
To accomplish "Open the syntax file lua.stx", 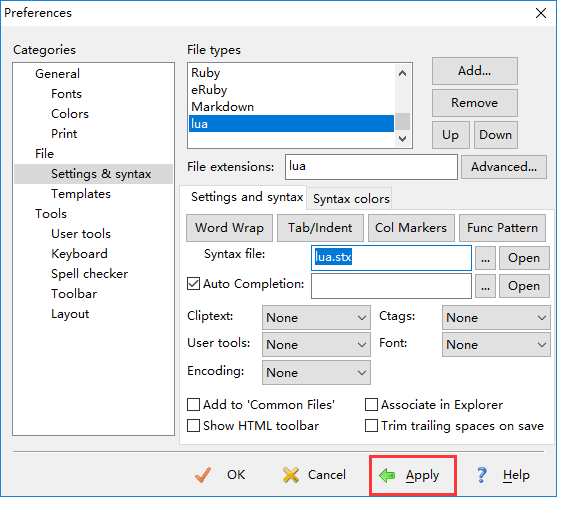I will click(x=524, y=258).
